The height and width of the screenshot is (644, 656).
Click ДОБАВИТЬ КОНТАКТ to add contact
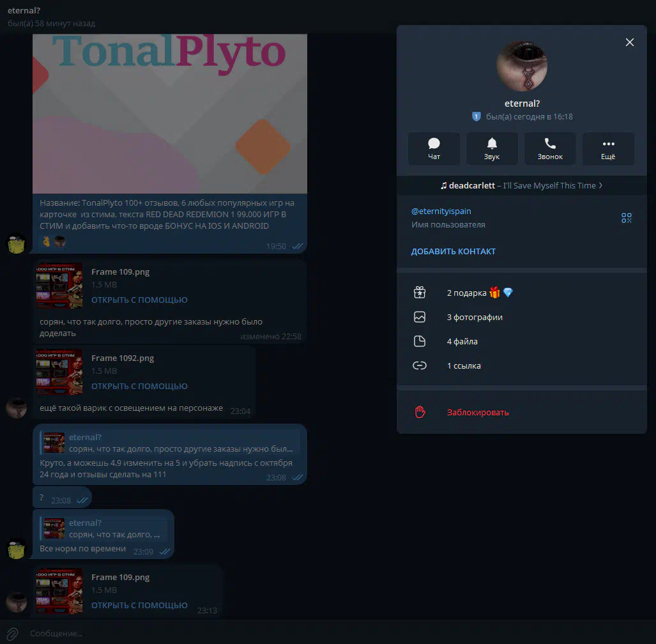pyautogui.click(x=453, y=251)
